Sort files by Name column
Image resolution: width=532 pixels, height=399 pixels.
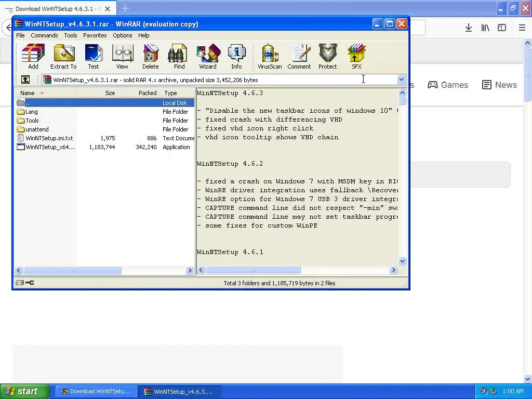click(46, 93)
